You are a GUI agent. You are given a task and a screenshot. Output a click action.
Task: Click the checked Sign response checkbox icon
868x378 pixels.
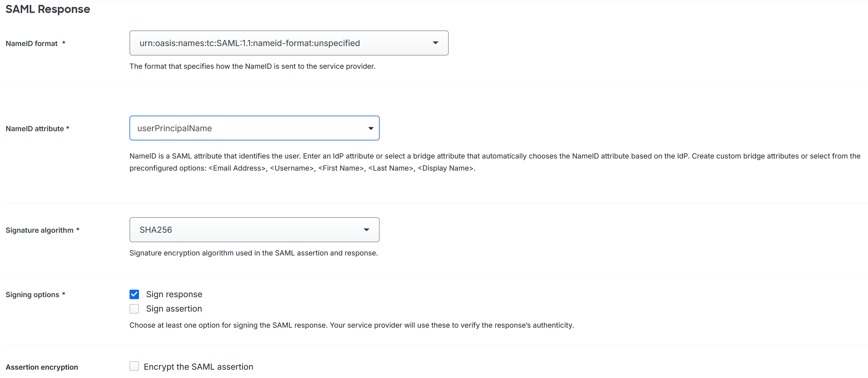(134, 294)
